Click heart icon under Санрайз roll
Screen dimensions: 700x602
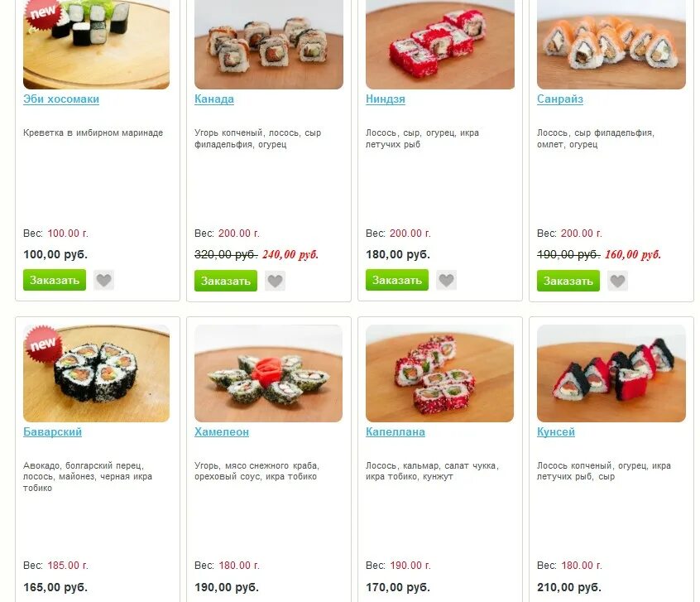pos(617,281)
